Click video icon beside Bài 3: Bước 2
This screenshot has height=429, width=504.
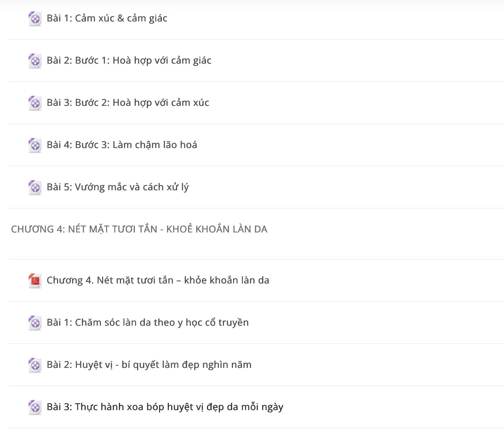[x=35, y=103]
